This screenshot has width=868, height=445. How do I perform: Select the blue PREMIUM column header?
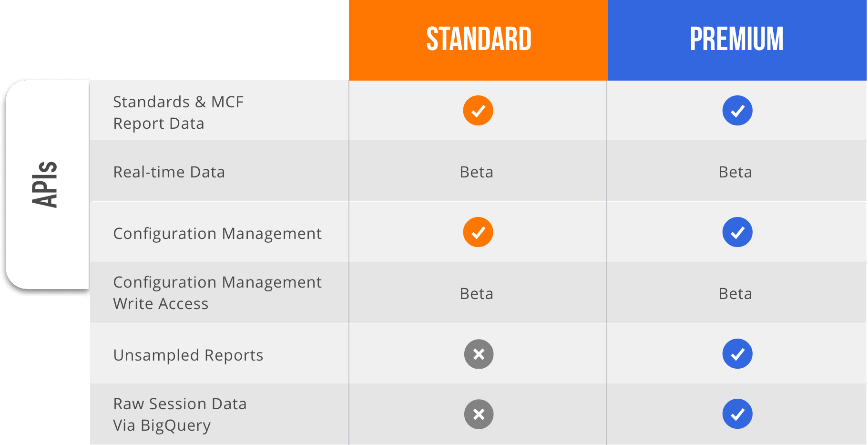[737, 40]
